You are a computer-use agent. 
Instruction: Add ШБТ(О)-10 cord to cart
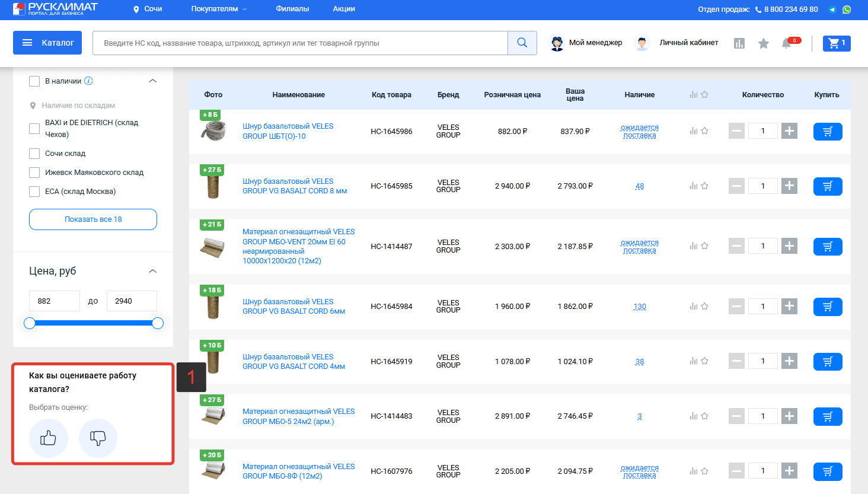tap(827, 132)
